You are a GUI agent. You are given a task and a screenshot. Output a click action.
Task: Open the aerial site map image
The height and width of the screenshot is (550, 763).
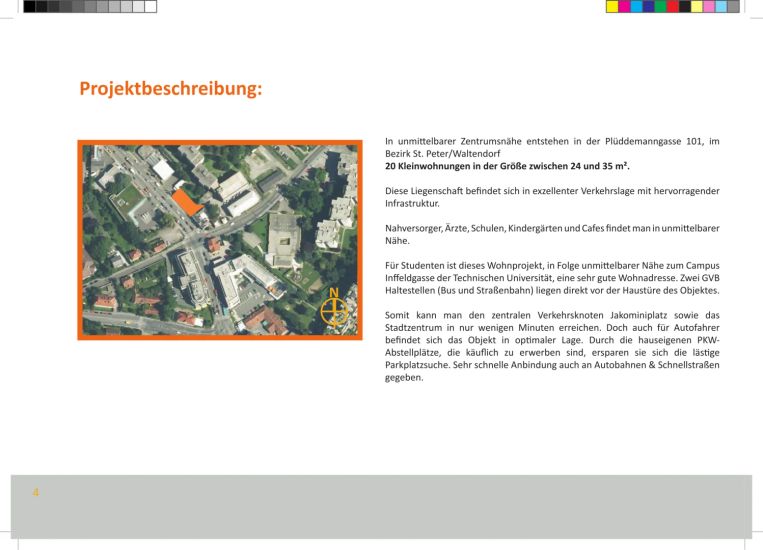(219, 239)
